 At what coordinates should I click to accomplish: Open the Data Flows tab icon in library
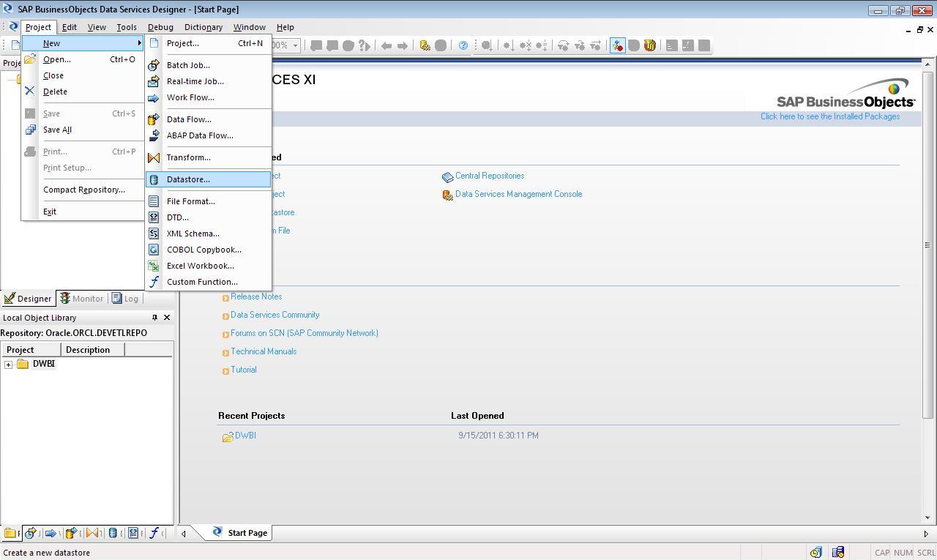coord(72,533)
